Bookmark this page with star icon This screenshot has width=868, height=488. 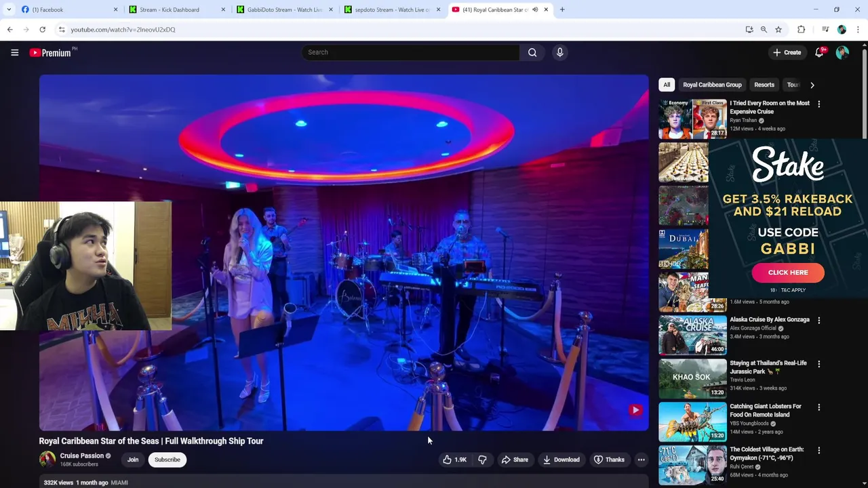tap(778, 29)
